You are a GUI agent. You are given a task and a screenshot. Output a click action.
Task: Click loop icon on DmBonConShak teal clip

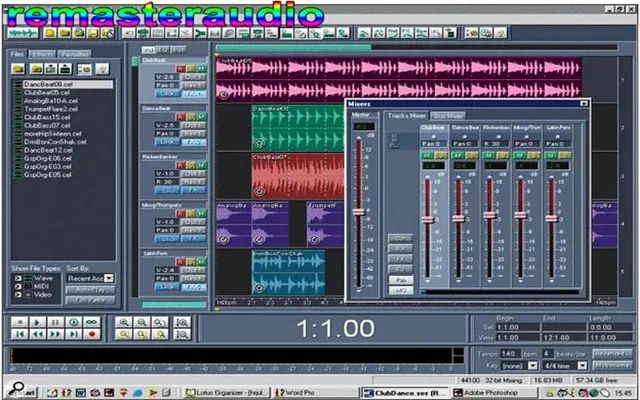pyautogui.click(x=260, y=288)
